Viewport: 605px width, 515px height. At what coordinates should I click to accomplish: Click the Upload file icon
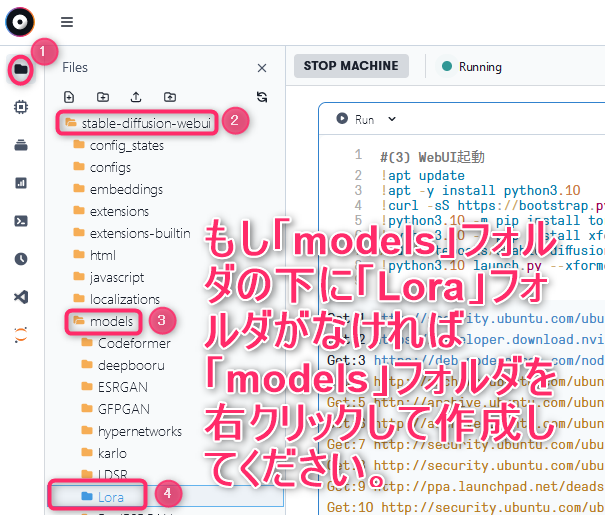pos(136,97)
